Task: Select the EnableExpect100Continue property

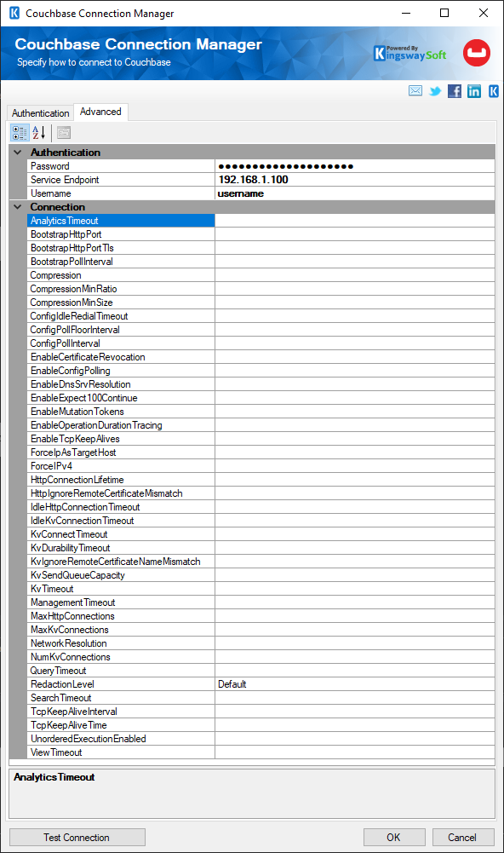Action: tap(121, 398)
